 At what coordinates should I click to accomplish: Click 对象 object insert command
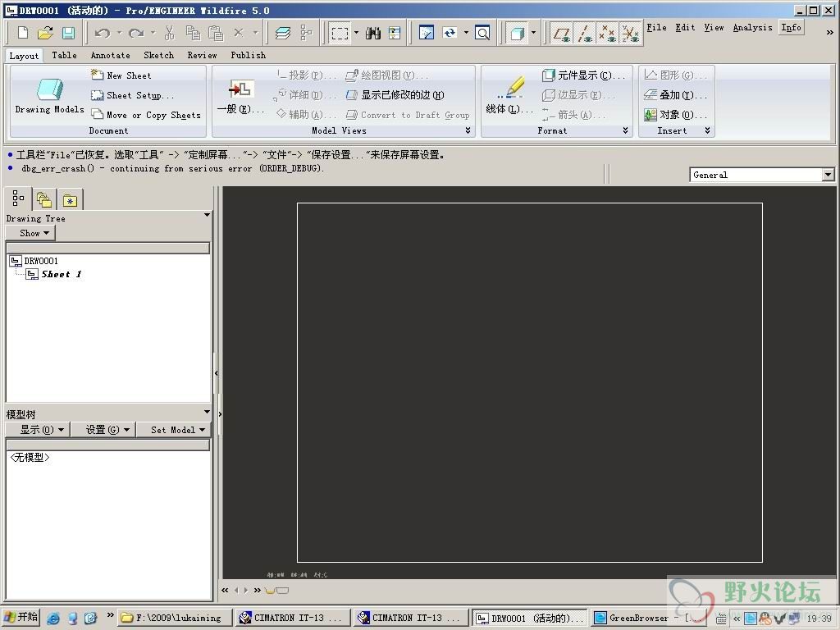676,115
